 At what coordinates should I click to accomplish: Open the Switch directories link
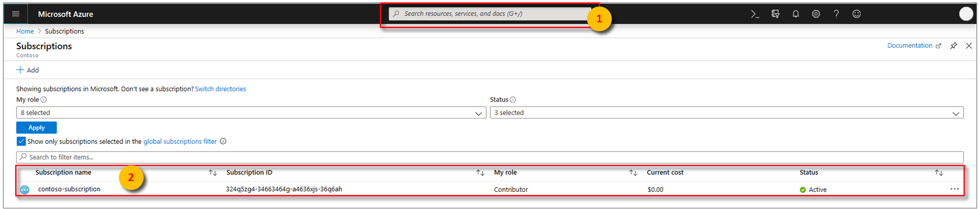point(220,89)
